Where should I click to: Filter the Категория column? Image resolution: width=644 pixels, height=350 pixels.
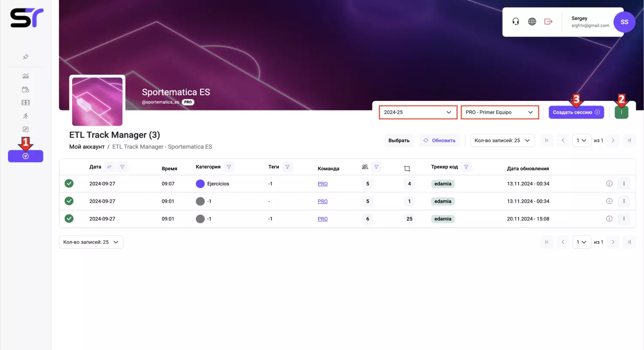point(229,167)
